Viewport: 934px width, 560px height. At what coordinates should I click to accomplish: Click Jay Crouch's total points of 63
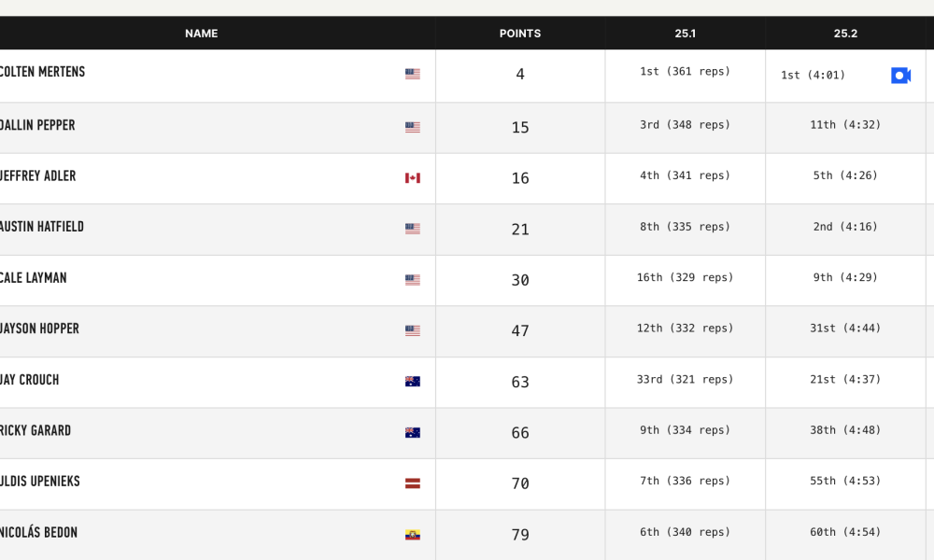coord(520,382)
